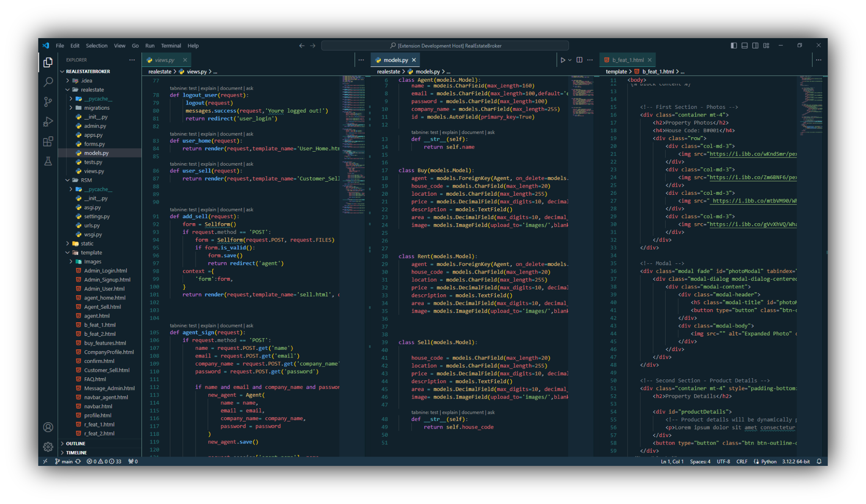
Task: Open the Terminal menu
Action: click(x=171, y=46)
